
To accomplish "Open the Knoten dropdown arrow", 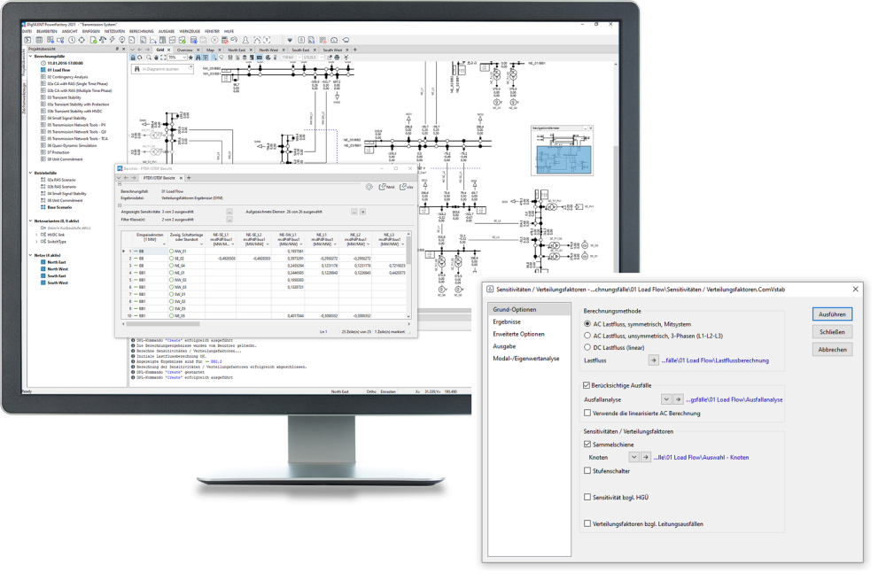I will [634, 457].
